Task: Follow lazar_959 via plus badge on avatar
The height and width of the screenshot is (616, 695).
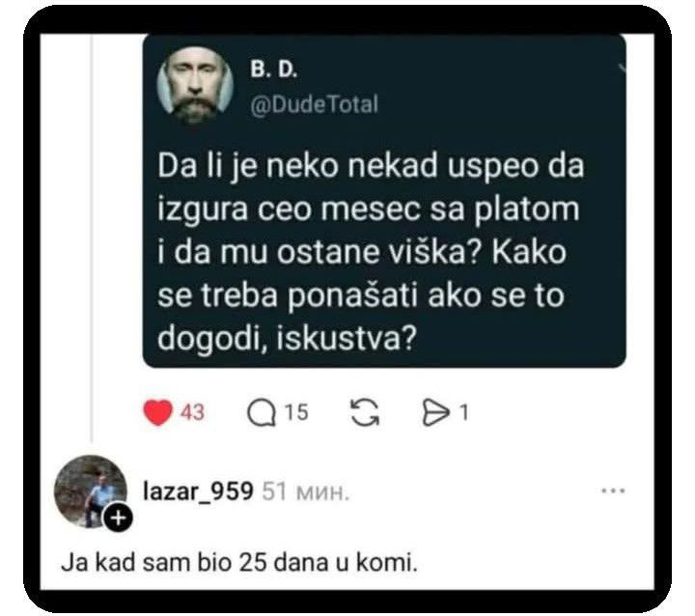Action: [x=118, y=518]
